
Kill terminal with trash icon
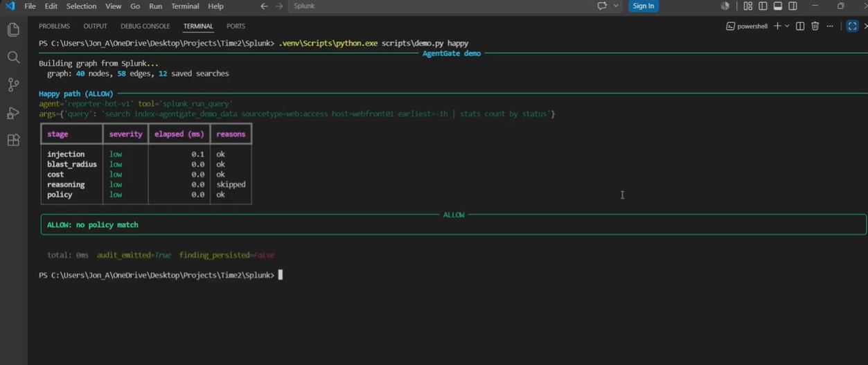tap(815, 26)
